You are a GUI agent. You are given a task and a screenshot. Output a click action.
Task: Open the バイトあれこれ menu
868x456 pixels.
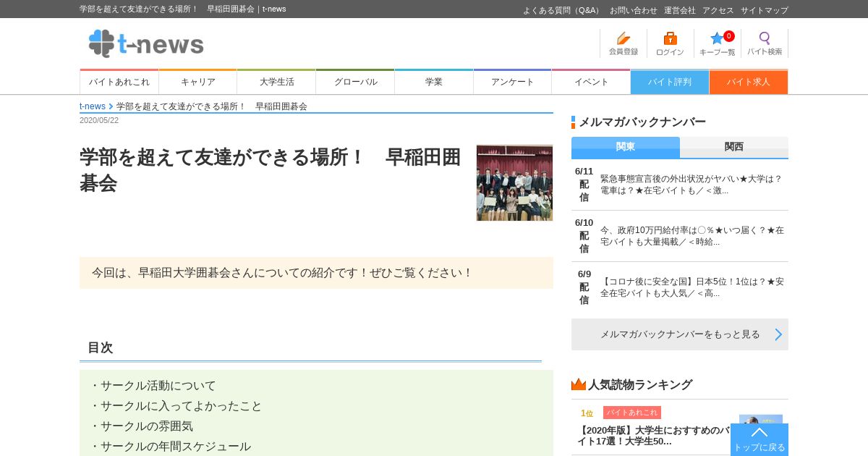pyautogui.click(x=119, y=82)
